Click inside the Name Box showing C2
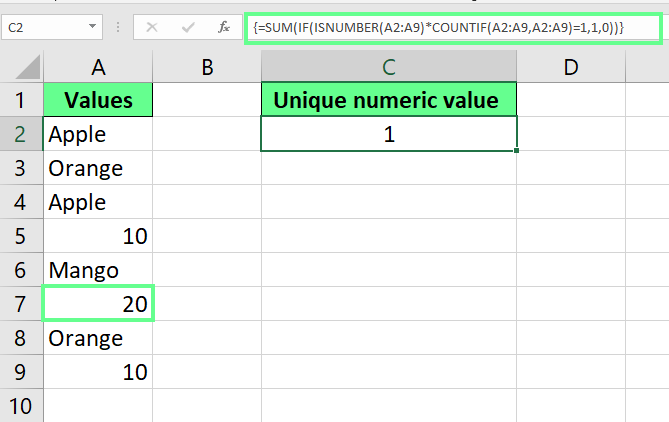 [42, 27]
